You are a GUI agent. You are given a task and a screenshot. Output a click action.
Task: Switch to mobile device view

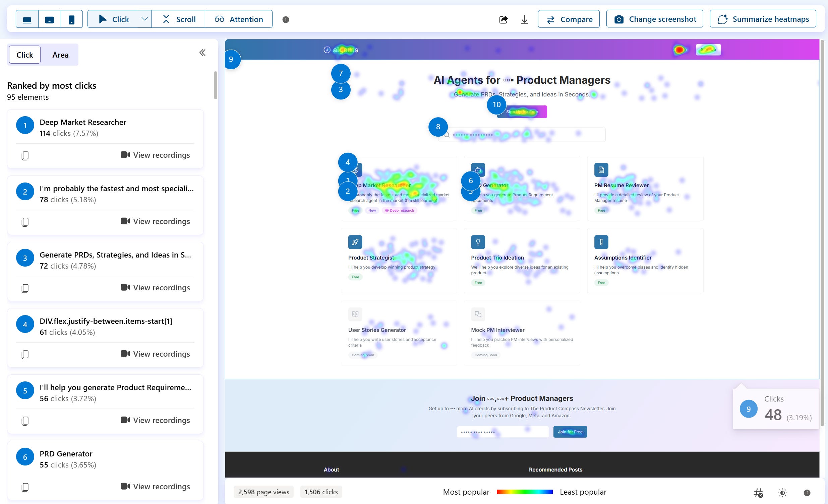(x=71, y=19)
